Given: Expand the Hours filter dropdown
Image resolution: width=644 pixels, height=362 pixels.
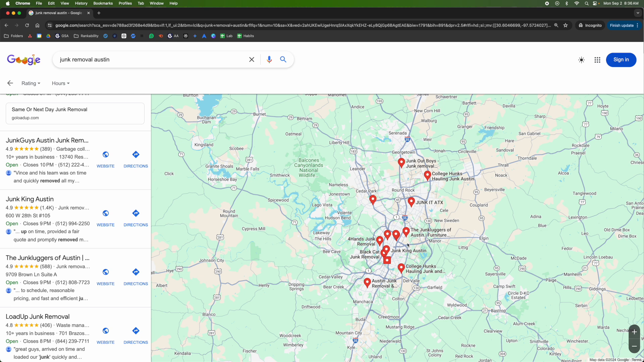Looking at the screenshot, I should coord(60,83).
